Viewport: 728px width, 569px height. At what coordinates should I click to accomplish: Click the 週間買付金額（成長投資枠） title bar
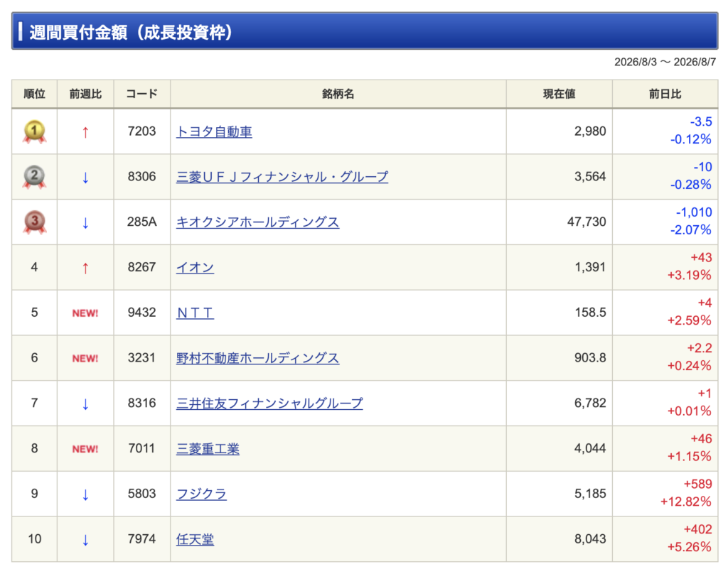365,31
